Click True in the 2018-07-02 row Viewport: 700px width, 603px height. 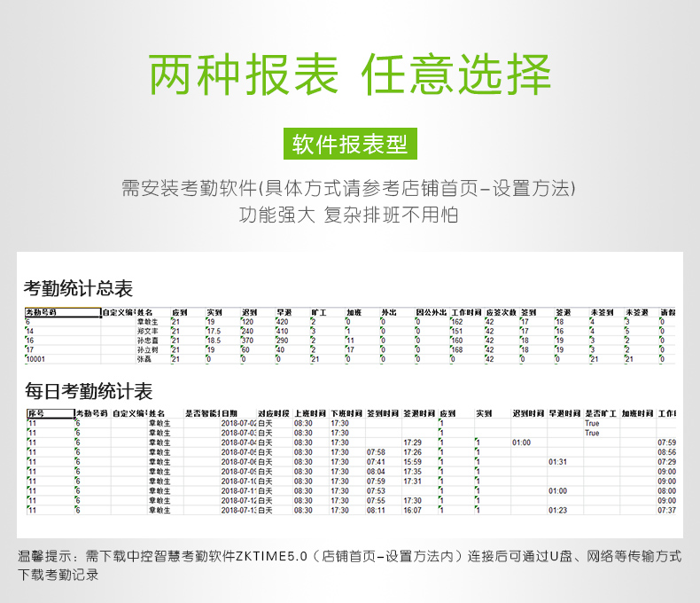pyautogui.click(x=592, y=424)
